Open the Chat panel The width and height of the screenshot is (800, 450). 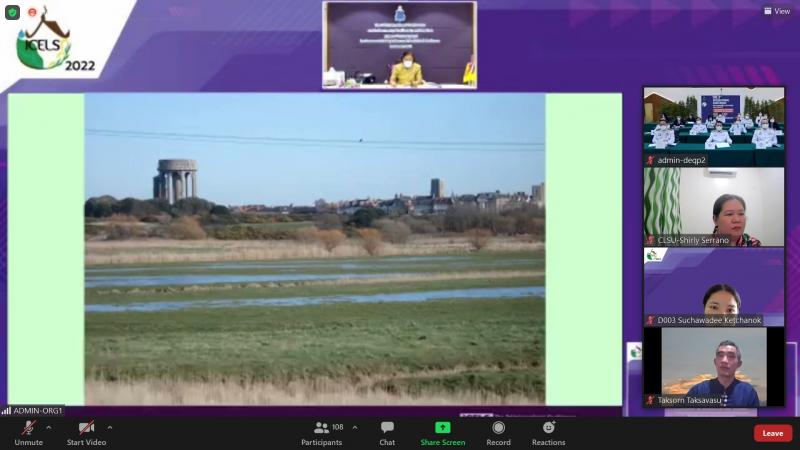(x=387, y=433)
